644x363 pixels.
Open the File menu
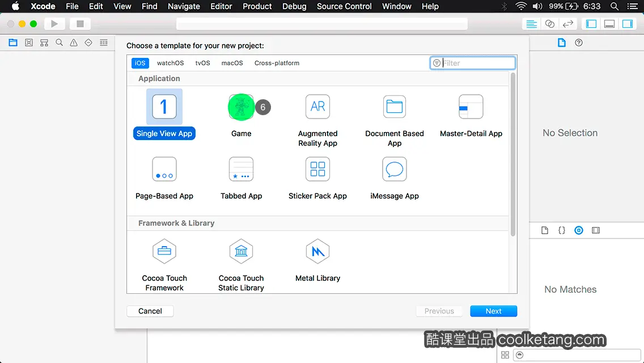[72, 6]
